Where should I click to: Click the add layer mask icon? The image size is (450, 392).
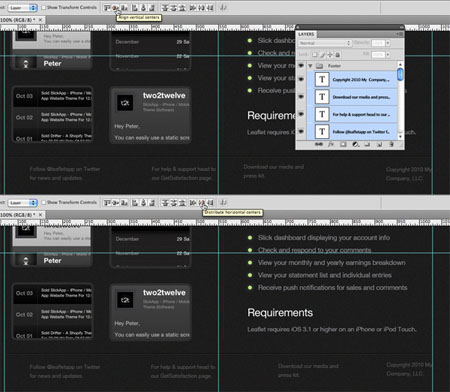[x=343, y=144]
